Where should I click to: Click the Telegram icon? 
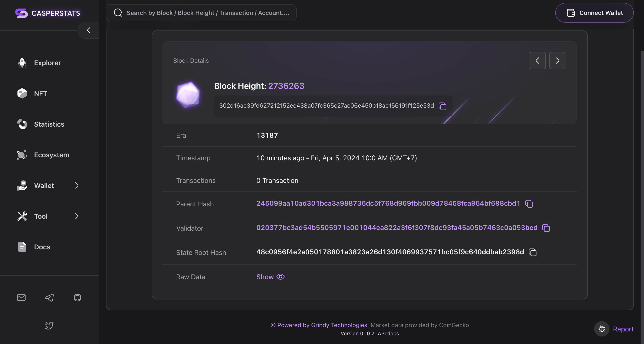pyautogui.click(x=49, y=298)
